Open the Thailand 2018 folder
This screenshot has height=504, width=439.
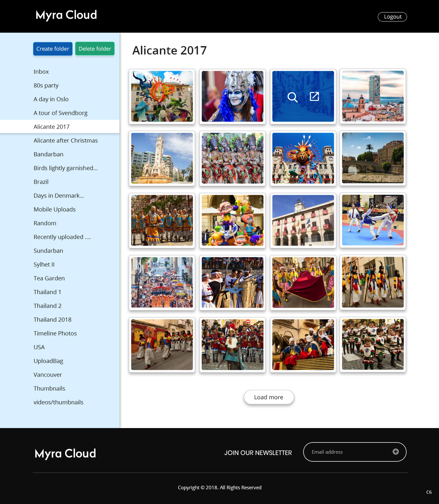pos(52,320)
